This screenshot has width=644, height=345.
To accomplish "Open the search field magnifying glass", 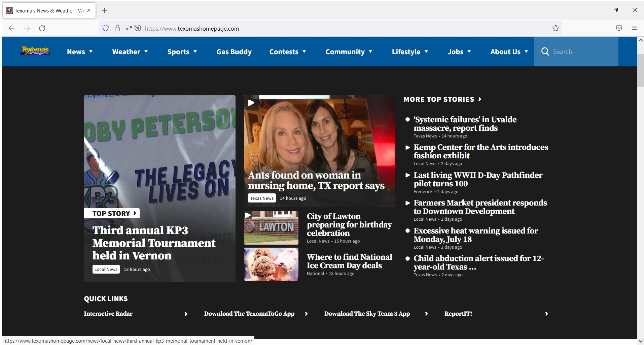I will click(x=544, y=51).
